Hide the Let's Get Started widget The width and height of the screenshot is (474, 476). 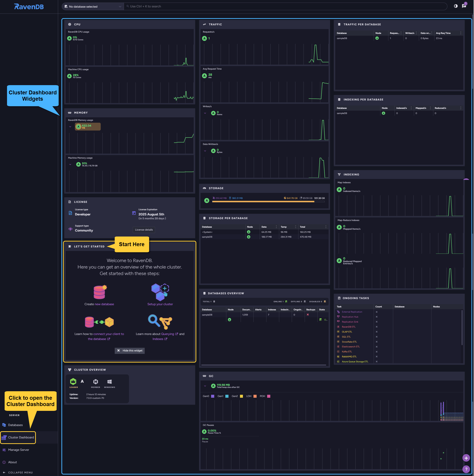[130, 351]
